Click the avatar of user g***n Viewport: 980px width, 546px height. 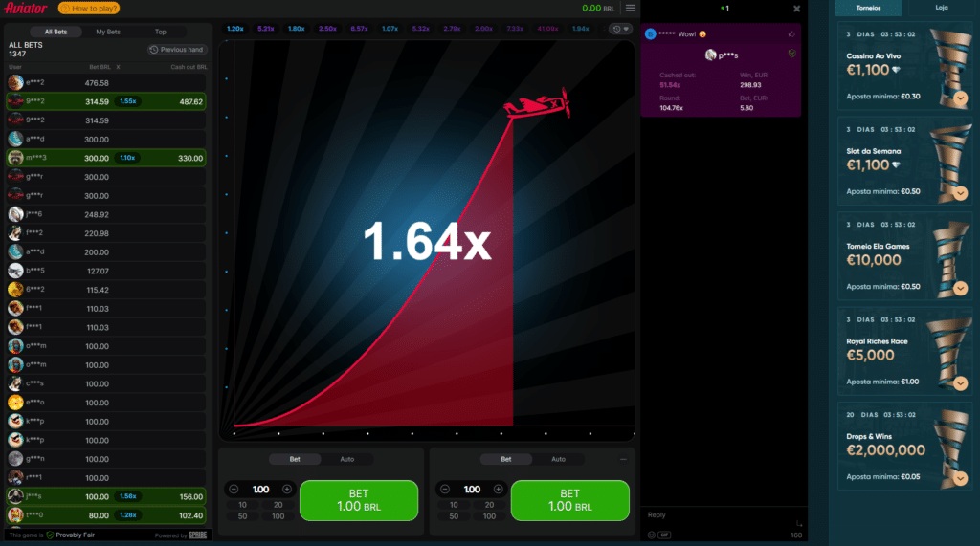[15, 459]
